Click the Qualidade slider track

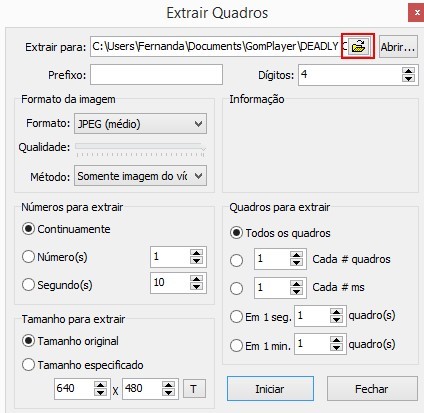pos(140,148)
